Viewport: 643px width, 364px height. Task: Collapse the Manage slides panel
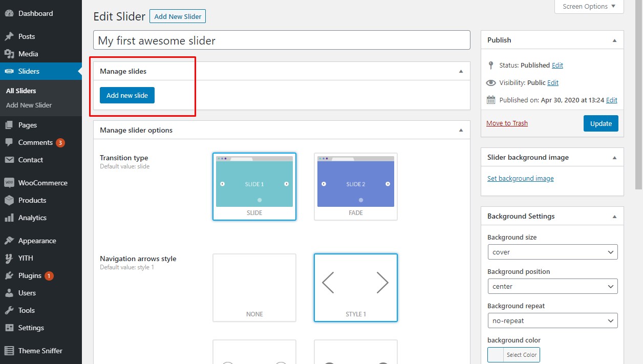[461, 71]
